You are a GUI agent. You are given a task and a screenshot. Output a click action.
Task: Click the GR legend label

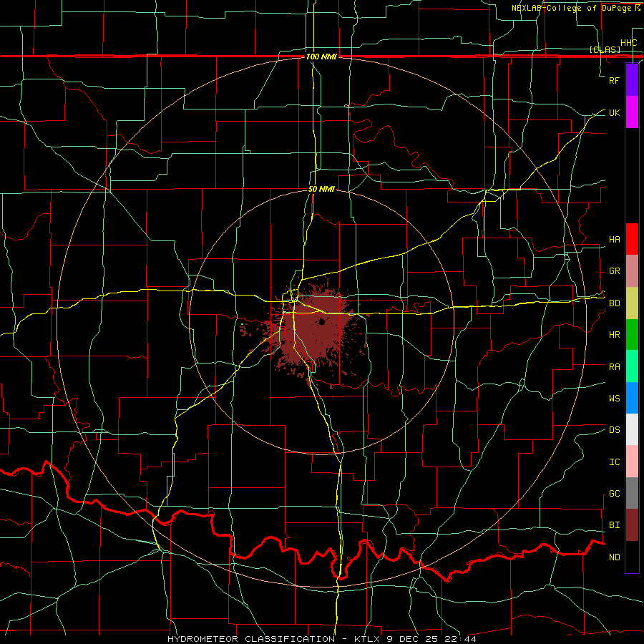click(x=614, y=271)
